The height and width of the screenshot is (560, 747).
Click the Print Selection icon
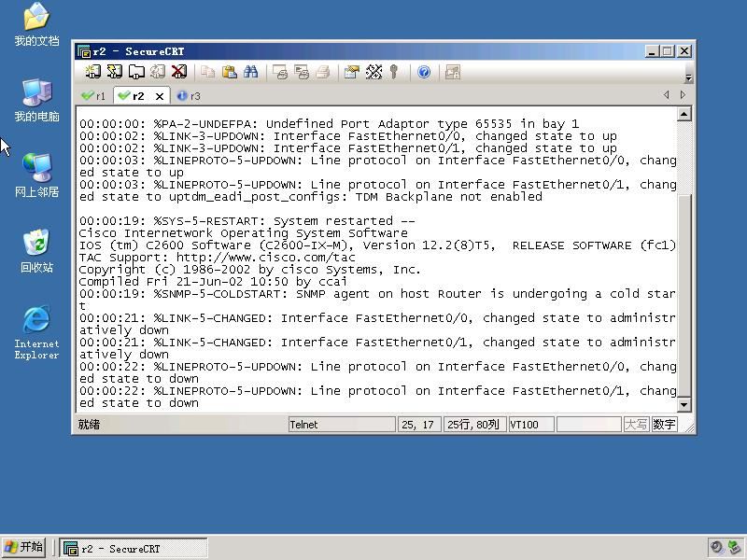tap(302, 72)
